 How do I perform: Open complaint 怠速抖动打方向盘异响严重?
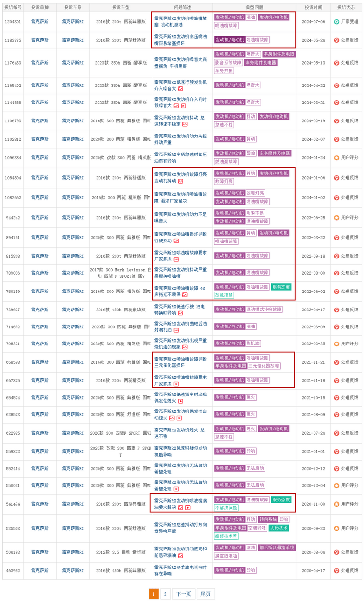tap(180, 528)
